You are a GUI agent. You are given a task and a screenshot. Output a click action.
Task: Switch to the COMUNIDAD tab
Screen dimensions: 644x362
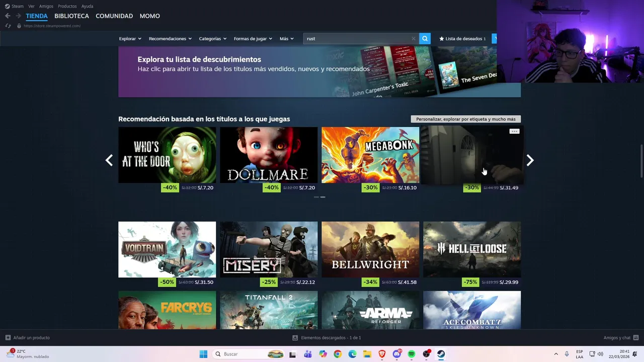tap(114, 16)
